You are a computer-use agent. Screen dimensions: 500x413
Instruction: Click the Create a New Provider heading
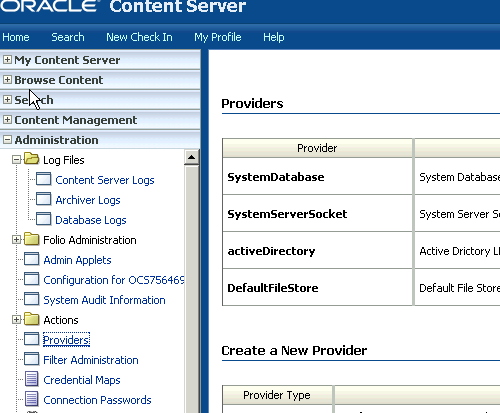(x=294, y=351)
